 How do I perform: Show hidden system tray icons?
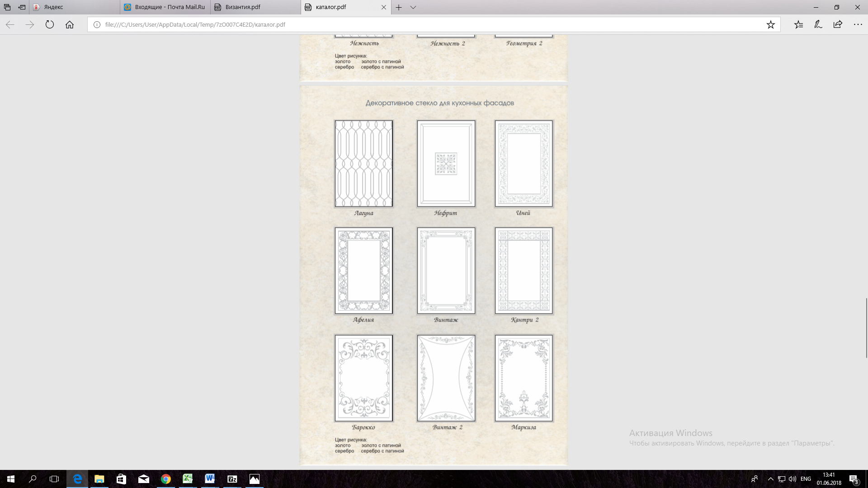770,479
